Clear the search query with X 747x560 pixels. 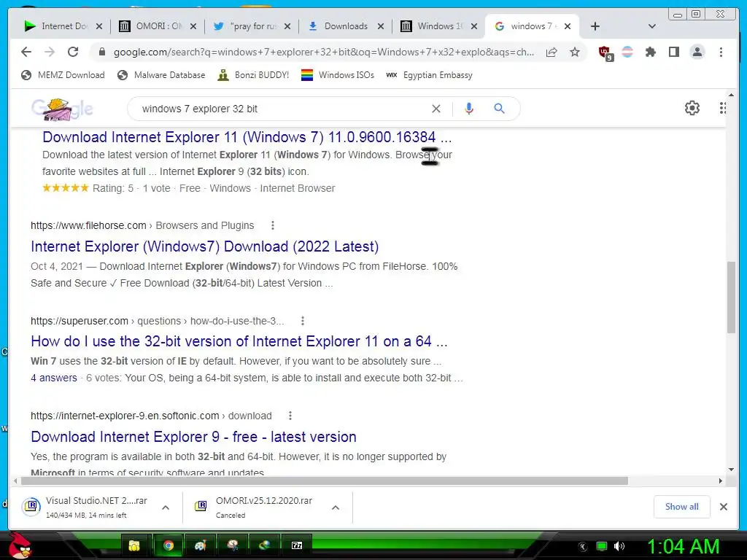436,109
